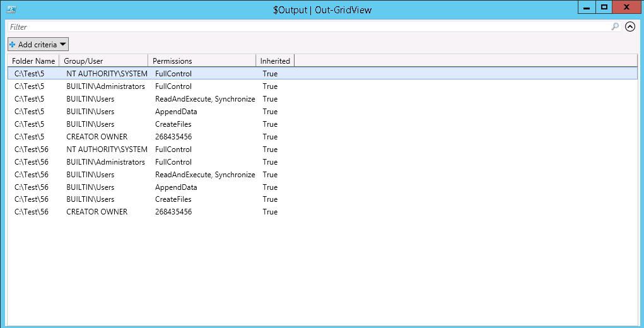Sort by the Group/User column header
Screen dimensions: 644x328
(103, 61)
